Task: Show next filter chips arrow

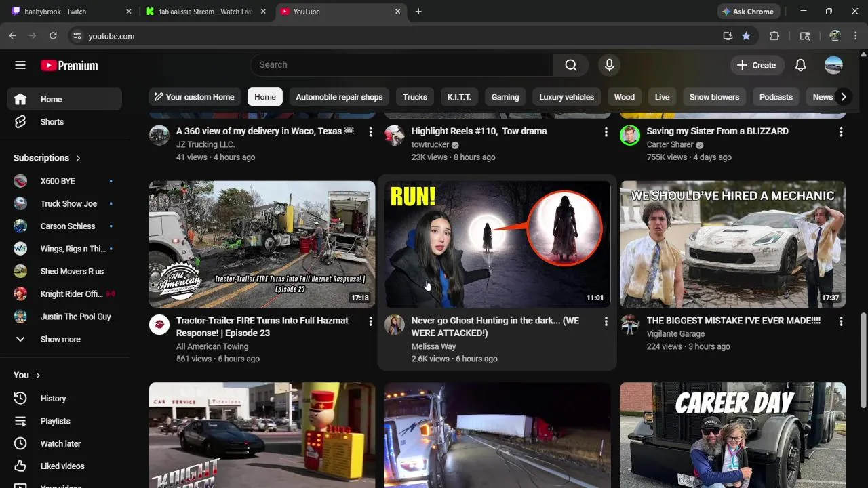Action: click(x=843, y=97)
